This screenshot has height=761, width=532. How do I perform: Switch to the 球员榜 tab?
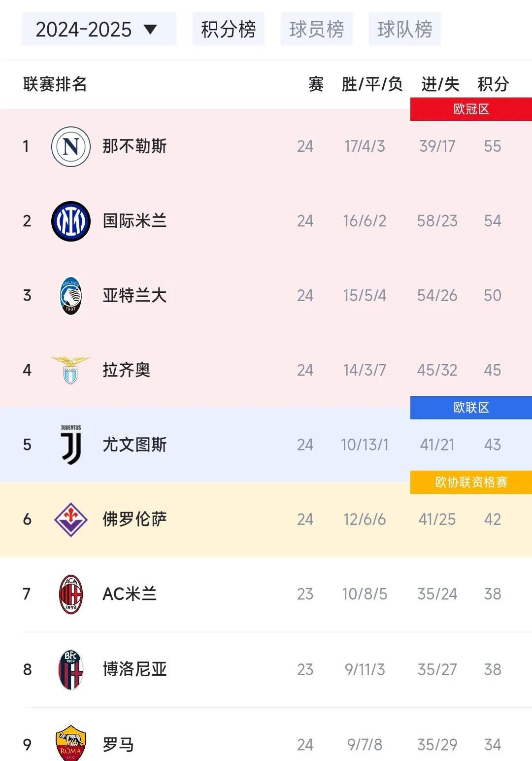[x=317, y=29]
